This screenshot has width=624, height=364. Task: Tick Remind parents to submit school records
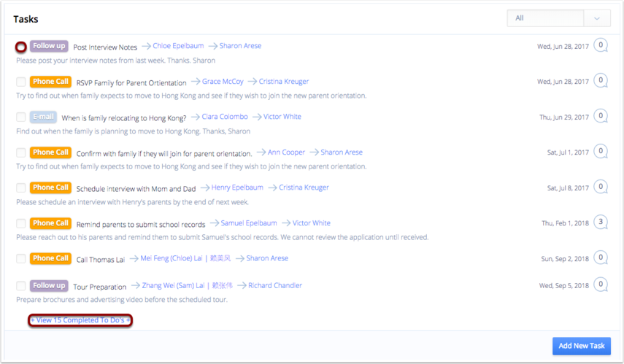(x=21, y=223)
